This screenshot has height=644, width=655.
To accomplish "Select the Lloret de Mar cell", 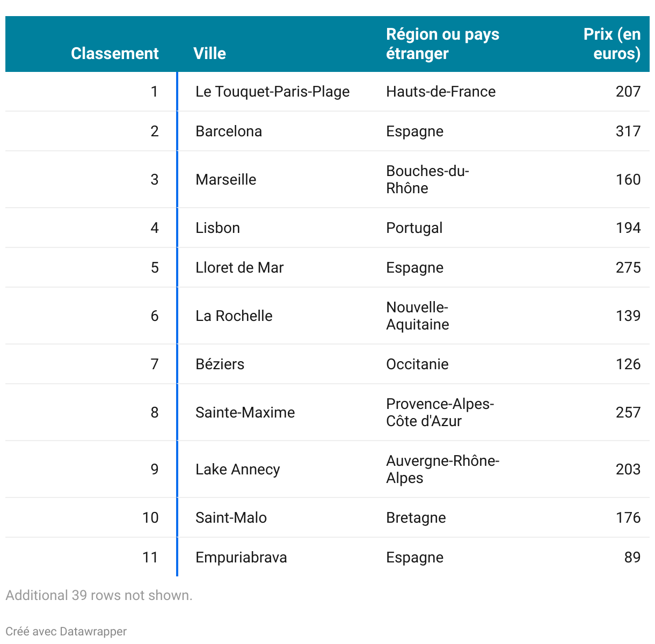I will pos(239,268).
